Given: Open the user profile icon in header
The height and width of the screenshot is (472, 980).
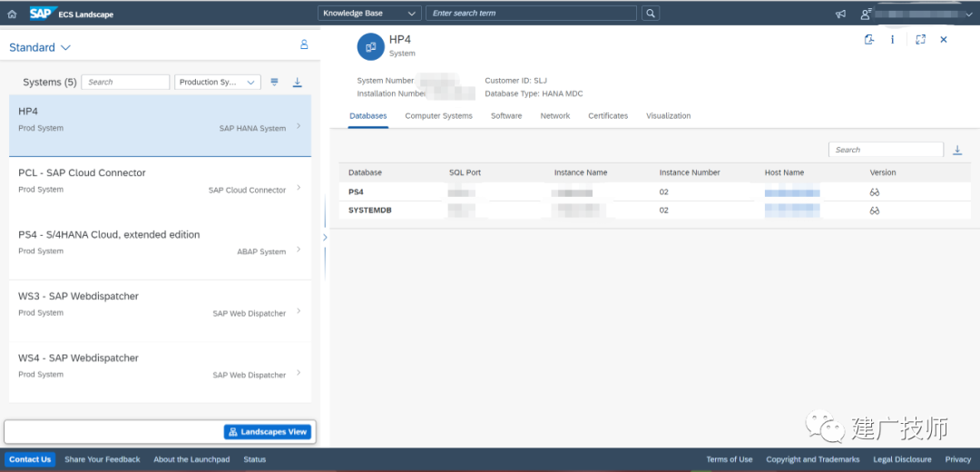Looking at the screenshot, I should pyautogui.click(x=866, y=14).
